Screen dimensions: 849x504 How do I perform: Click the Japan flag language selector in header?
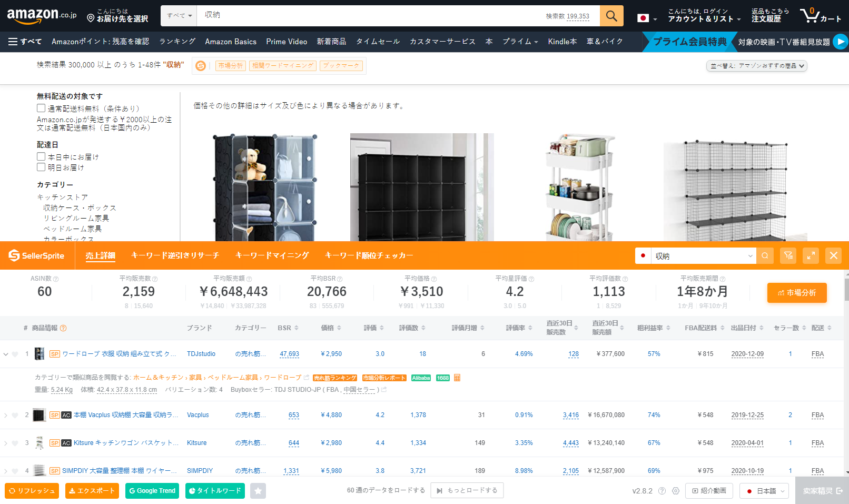click(x=647, y=18)
